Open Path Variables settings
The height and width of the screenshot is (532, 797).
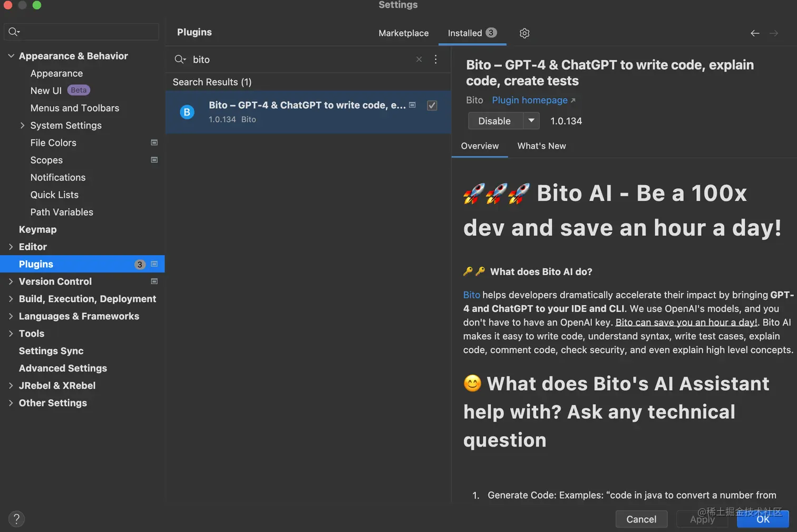pyautogui.click(x=62, y=212)
